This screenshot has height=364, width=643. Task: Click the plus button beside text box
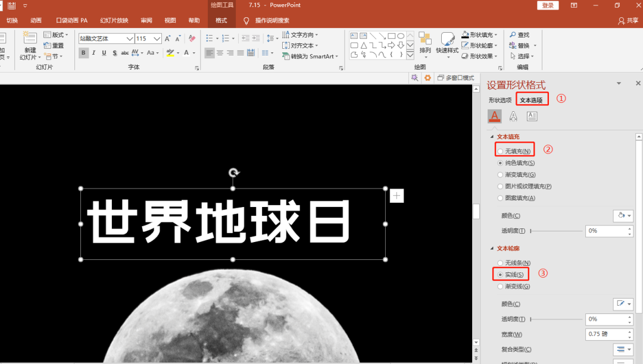tap(397, 196)
